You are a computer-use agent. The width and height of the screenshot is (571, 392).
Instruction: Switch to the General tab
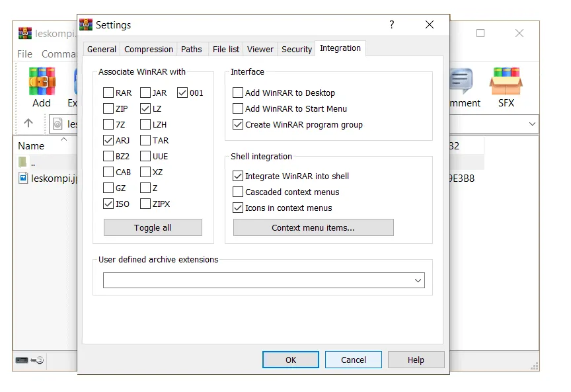click(x=102, y=49)
